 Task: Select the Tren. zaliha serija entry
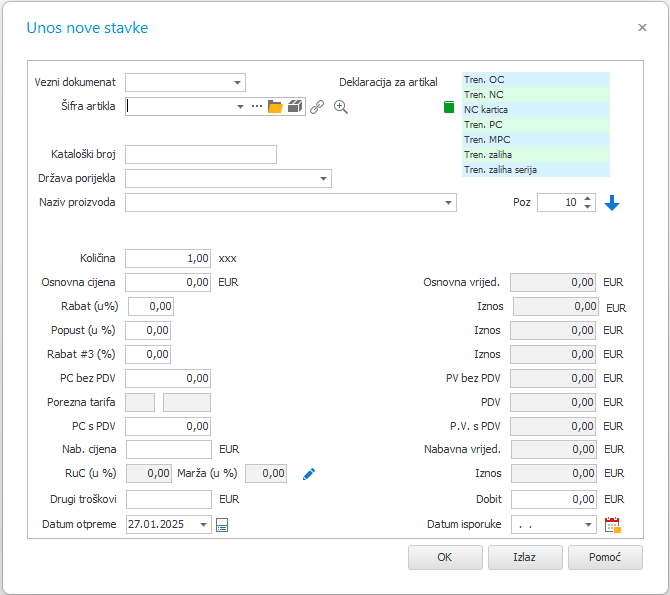pos(535,170)
